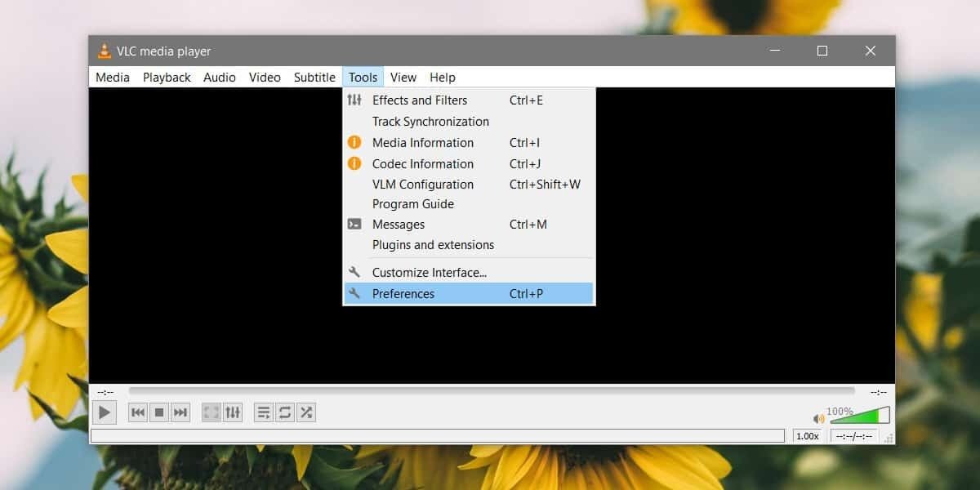The image size is (980, 490).
Task: Open the Tools menu
Action: coord(363,77)
